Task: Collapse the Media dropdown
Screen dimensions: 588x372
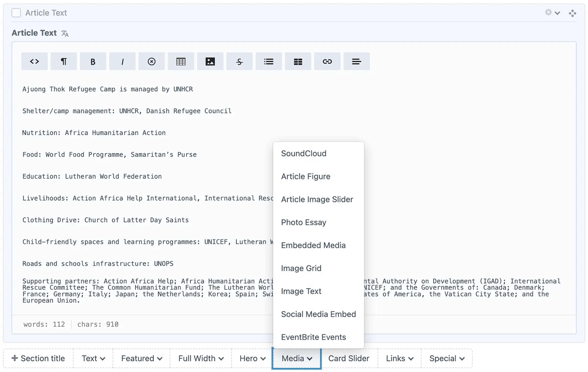Action: pyautogui.click(x=297, y=358)
